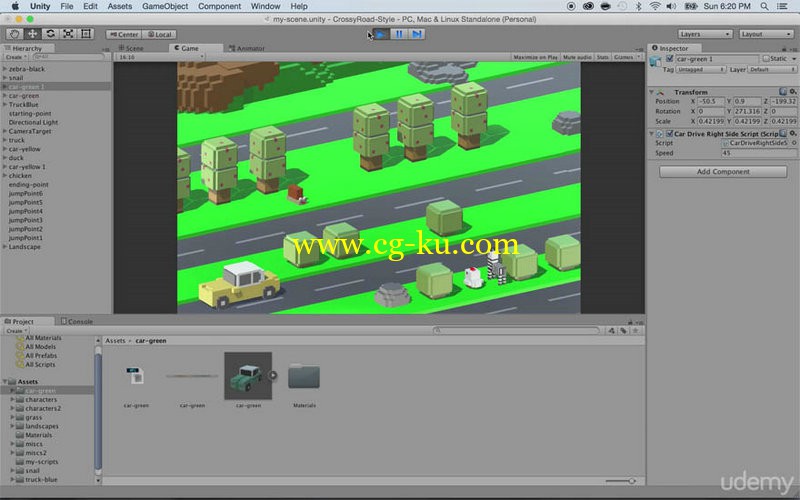
Task: Enable or disable Car Drive script checkbox
Action: [669, 134]
